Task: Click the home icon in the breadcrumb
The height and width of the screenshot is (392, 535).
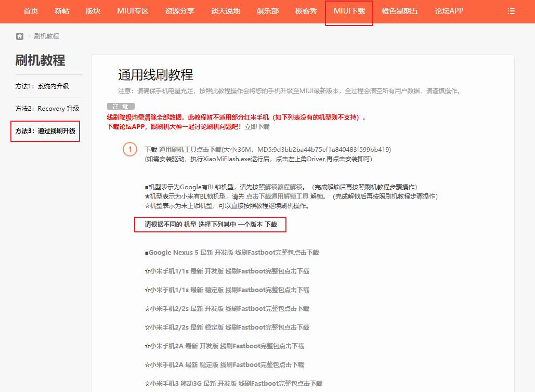Action: click(x=19, y=36)
